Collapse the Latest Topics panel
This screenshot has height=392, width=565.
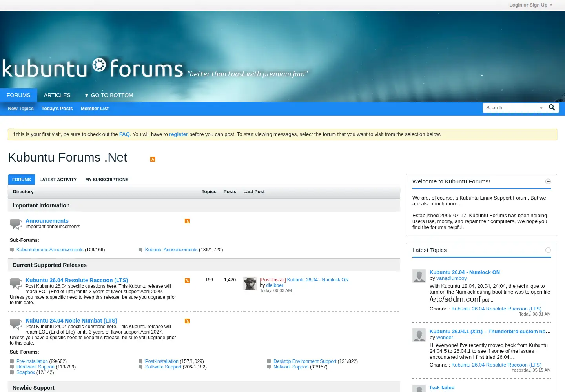tap(548, 250)
